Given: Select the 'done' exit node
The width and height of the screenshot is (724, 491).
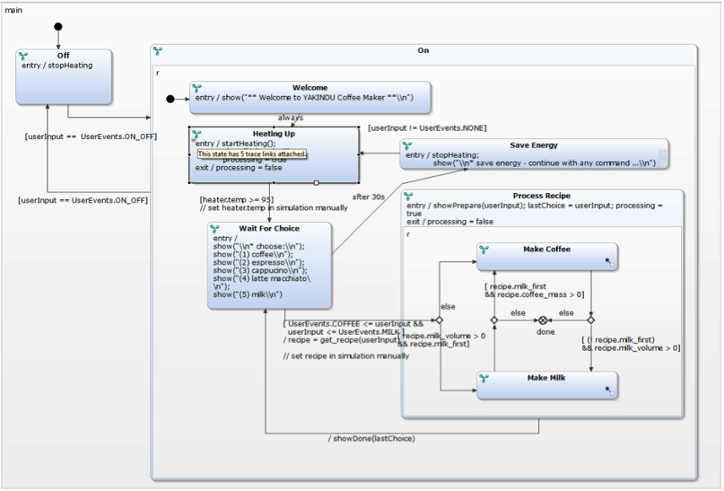Looking at the screenshot, I should tap(544, 320).
